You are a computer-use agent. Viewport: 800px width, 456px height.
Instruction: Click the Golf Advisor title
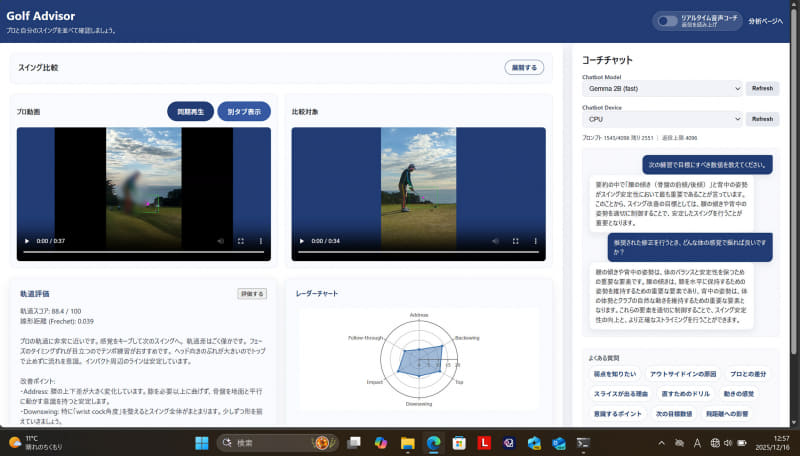click(41, 16)
